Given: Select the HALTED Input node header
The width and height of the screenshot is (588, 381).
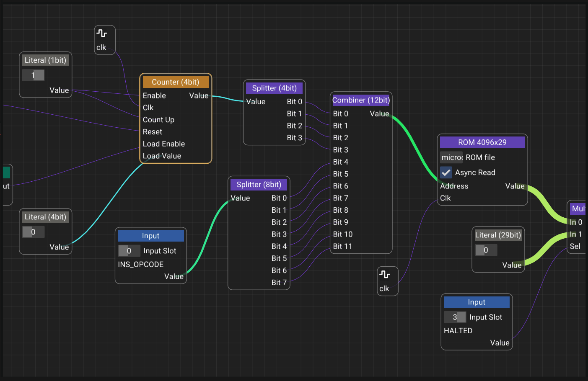Looking at the screenshot, I should [x=477, y=302].
